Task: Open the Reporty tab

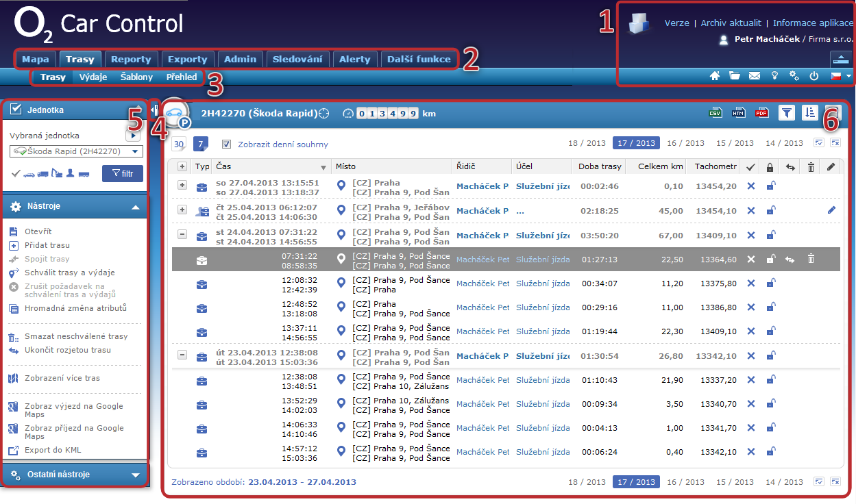Action: pos(131,60)
